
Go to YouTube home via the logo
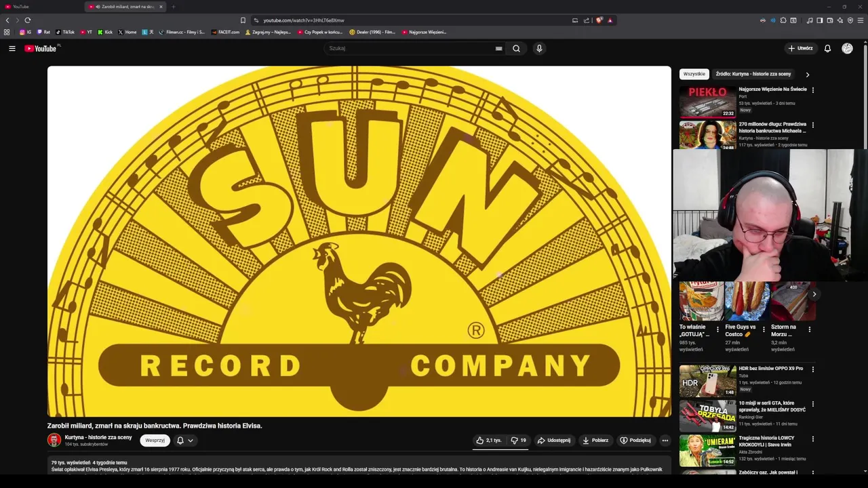41,48
